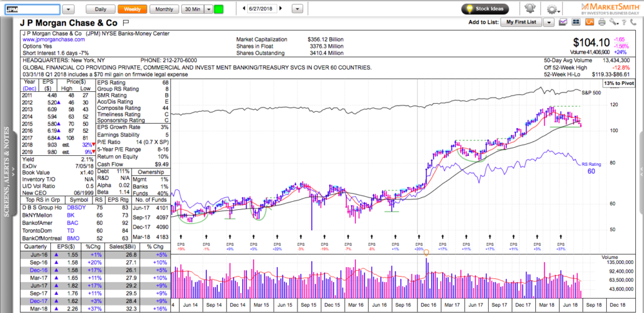
Task: Open the Add to List dropdown arrow
Action: (549, 22)
